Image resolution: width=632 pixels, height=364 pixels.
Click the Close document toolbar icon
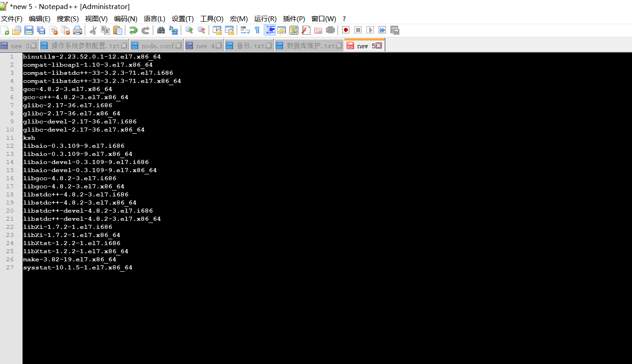click(53, 30)
